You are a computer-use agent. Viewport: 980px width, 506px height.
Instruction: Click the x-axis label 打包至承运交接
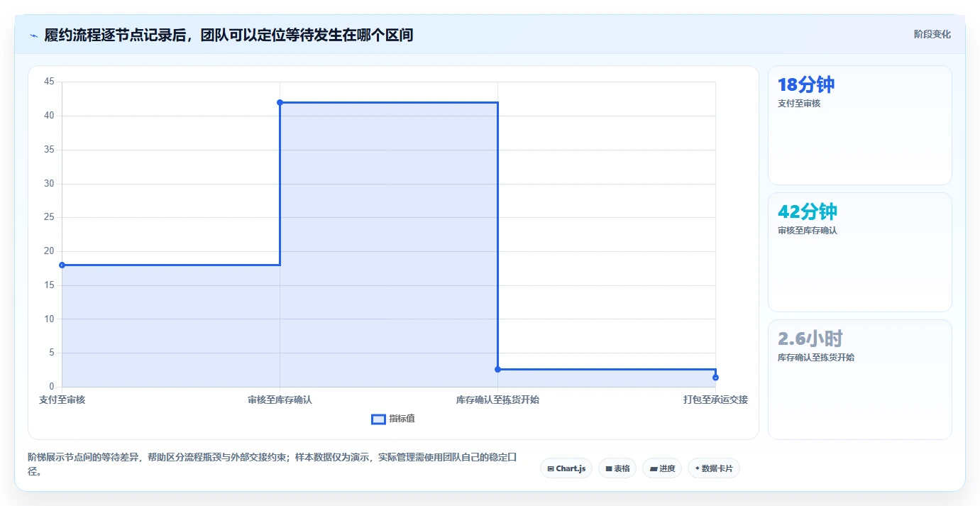[x=715, y=400]
